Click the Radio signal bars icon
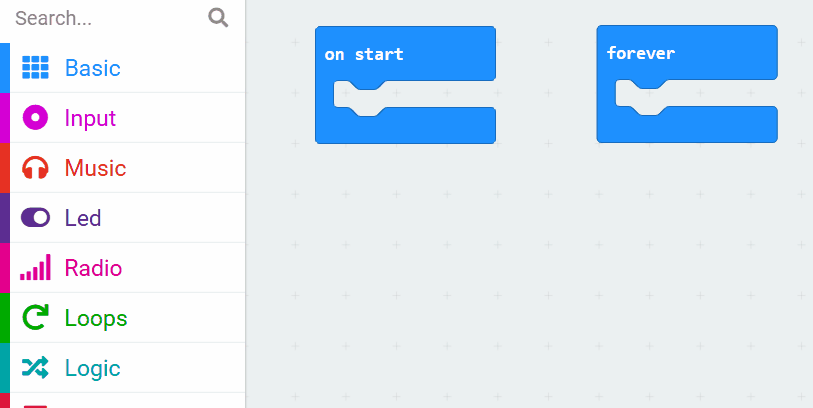 click(x=35, y=268)
